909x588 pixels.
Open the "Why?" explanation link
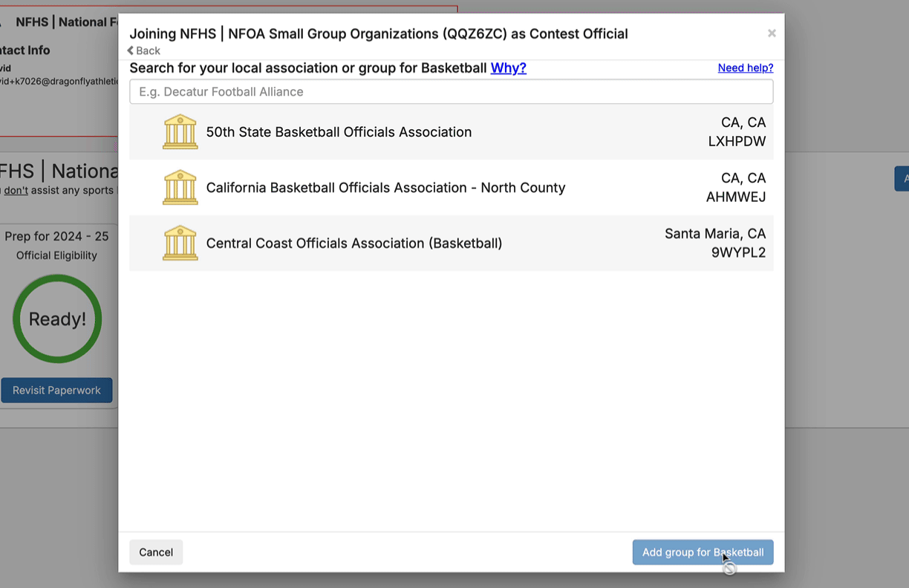click(508, 68)
